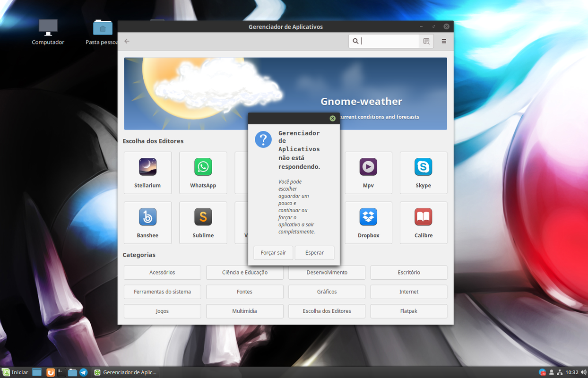Screen dimensions: 588x378
Task: Open the Acessórios category
Action: (162, 273)
